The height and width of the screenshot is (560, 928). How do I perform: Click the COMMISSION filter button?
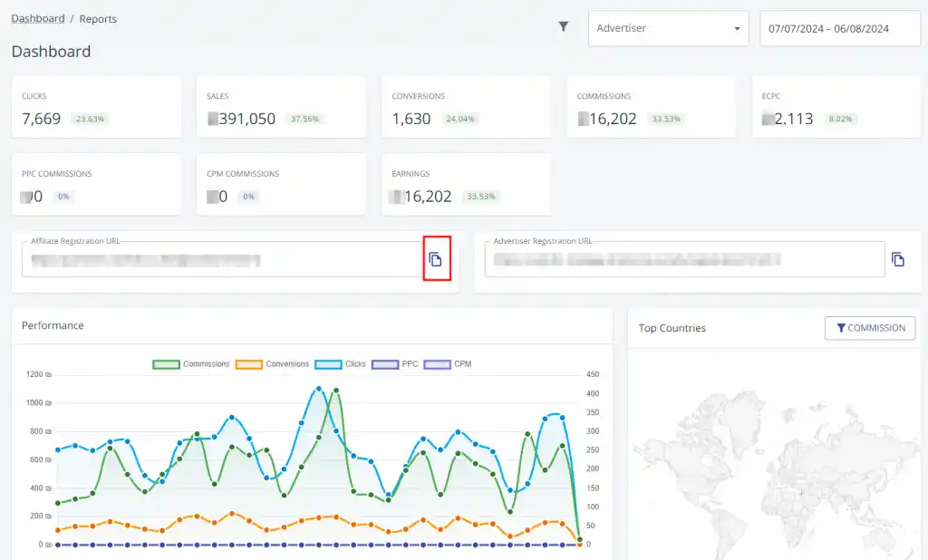point(870,328)
